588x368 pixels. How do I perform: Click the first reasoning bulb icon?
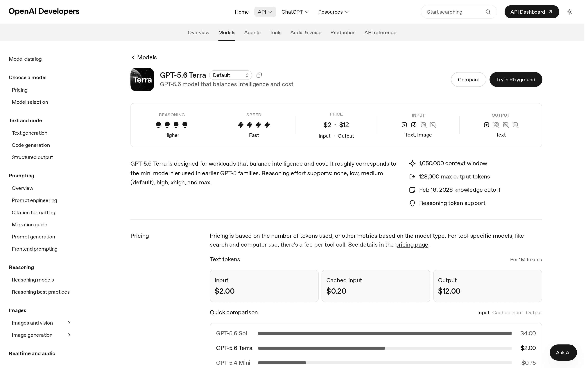(158, 125)
